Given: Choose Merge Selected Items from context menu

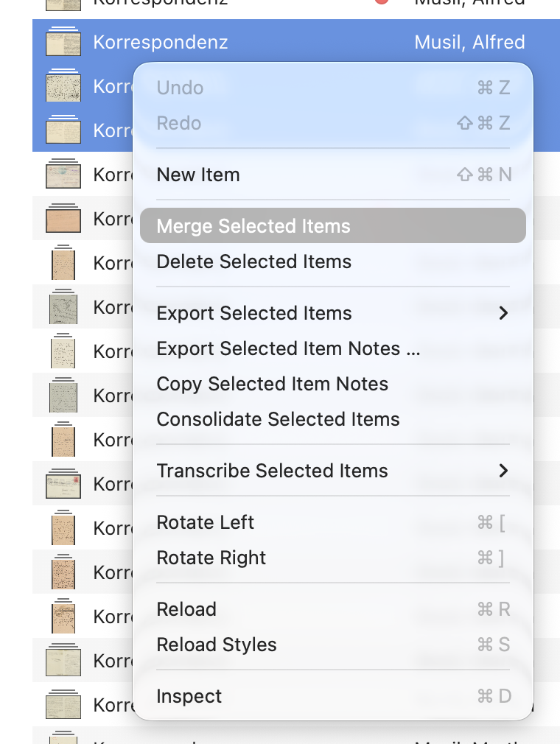Looking at the screenshot, I should pyautogui.click(x=253, y=226).
